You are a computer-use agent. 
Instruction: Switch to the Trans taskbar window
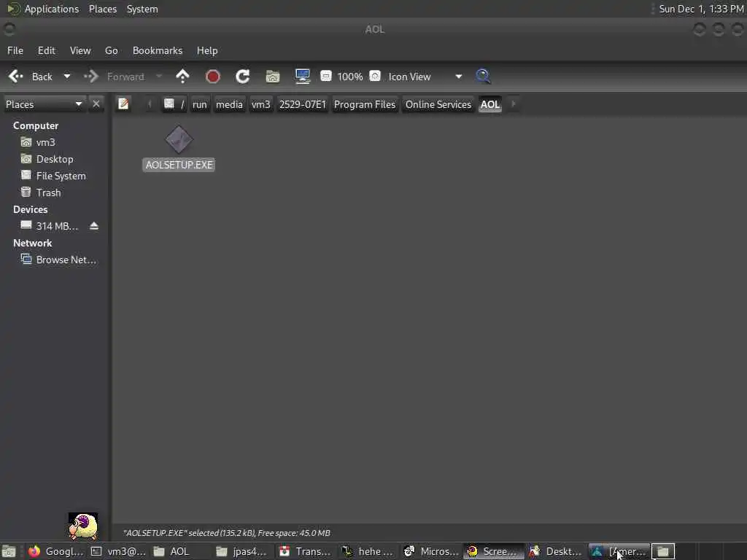[x=306, y=551]
